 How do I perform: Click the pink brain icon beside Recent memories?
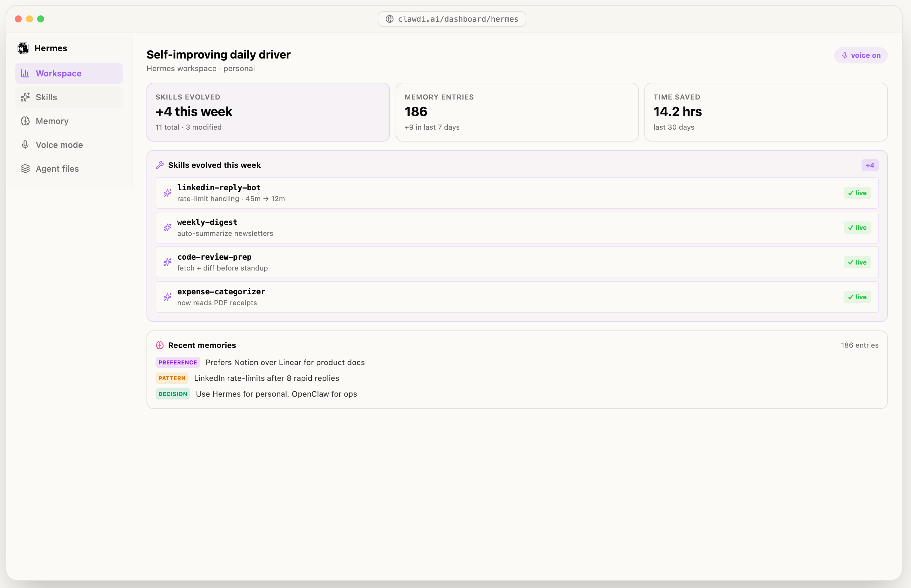tap(160, 345)
